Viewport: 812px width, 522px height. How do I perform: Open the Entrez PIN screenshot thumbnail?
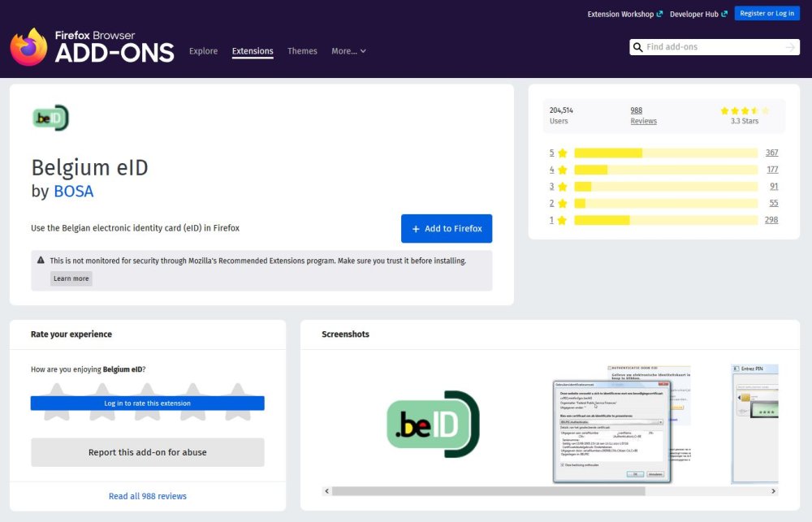[754, 424]
